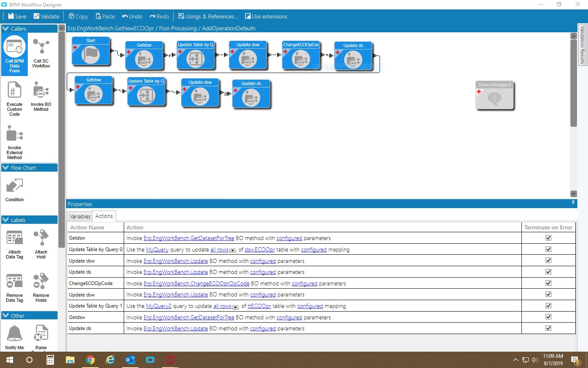Select the Call SC Workflow item

tap(41, 54)
